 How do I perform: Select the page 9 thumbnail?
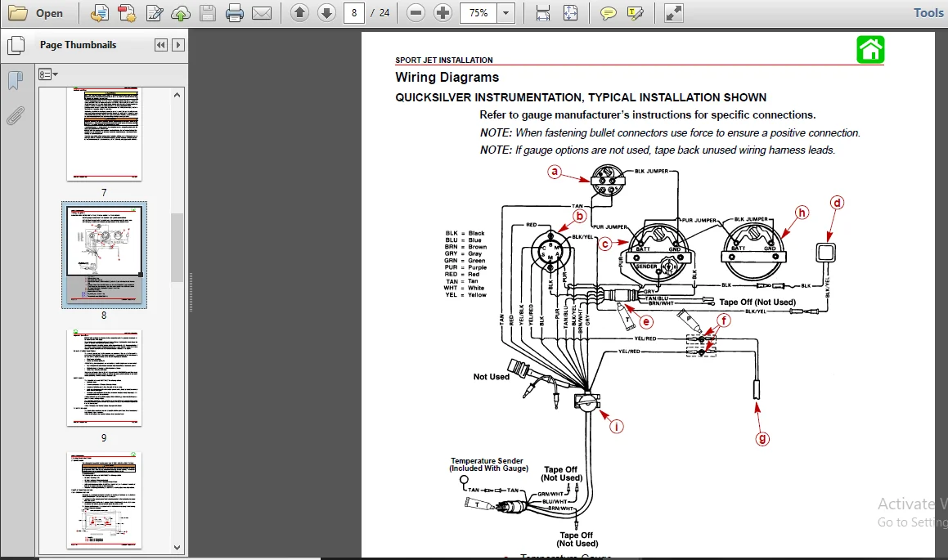coord(104,378)
